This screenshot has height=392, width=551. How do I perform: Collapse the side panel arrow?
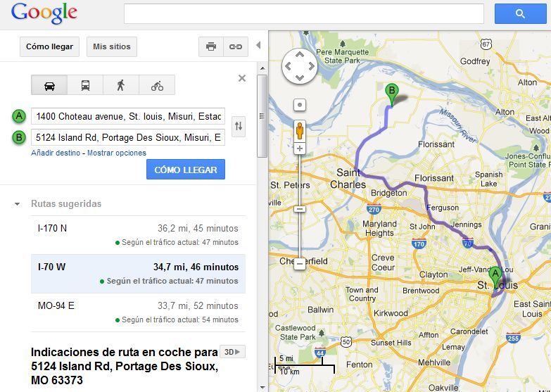258,45
